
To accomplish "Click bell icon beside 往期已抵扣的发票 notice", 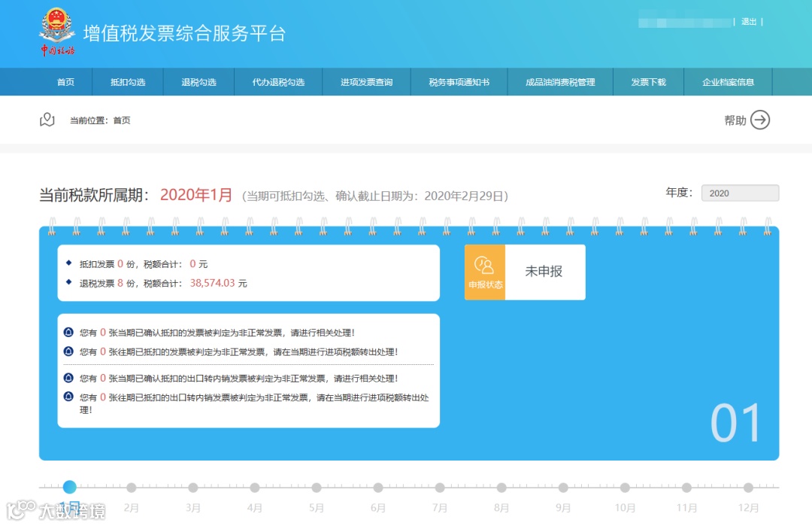I will (68, 351).
